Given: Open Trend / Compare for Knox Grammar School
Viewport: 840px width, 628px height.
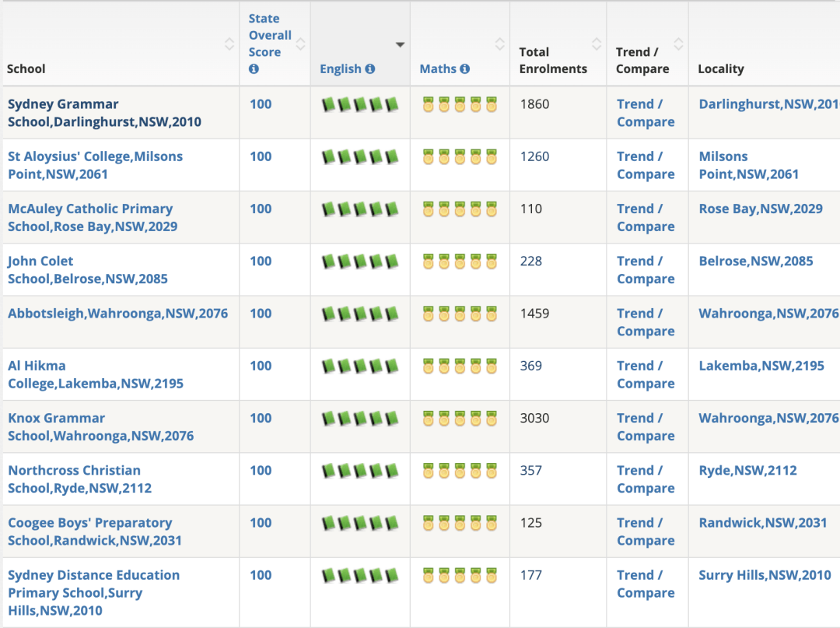Looking at the screenshot, I should [646, 427].
